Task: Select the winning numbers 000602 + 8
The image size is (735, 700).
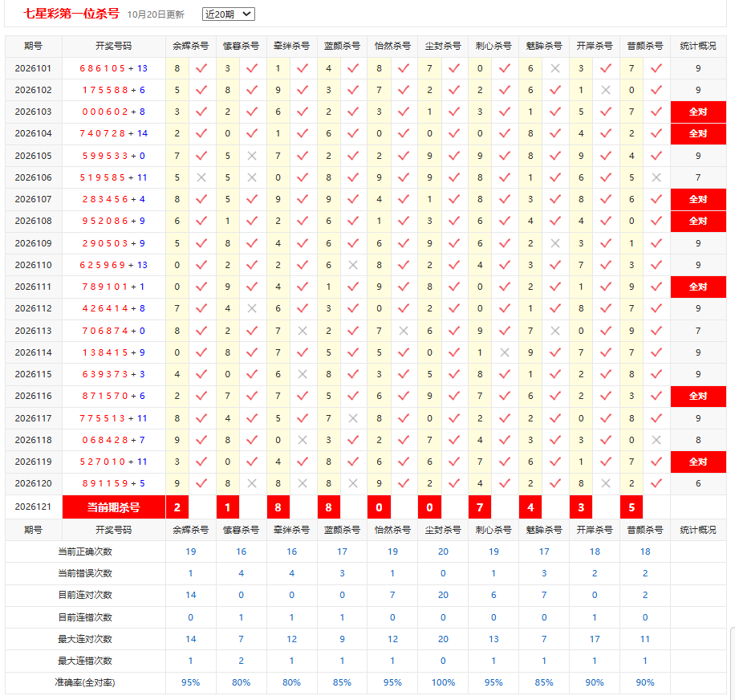Action: point(113,112)
